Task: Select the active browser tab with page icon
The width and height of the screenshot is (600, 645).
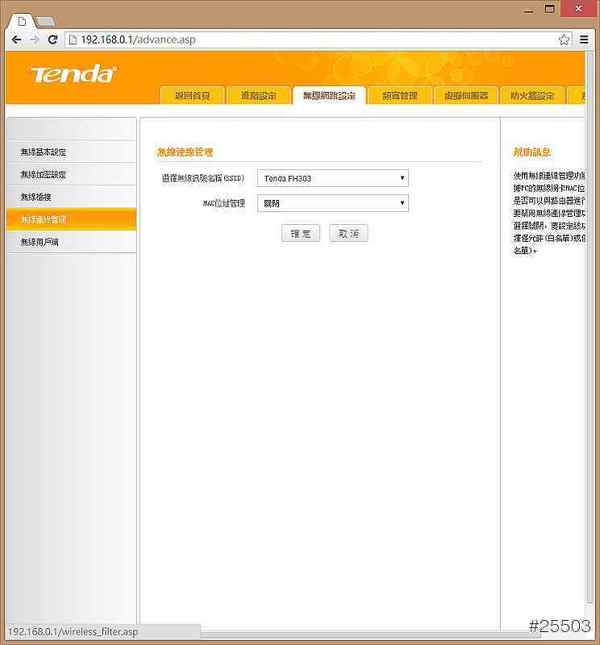Action: click(x=22, y=21)
